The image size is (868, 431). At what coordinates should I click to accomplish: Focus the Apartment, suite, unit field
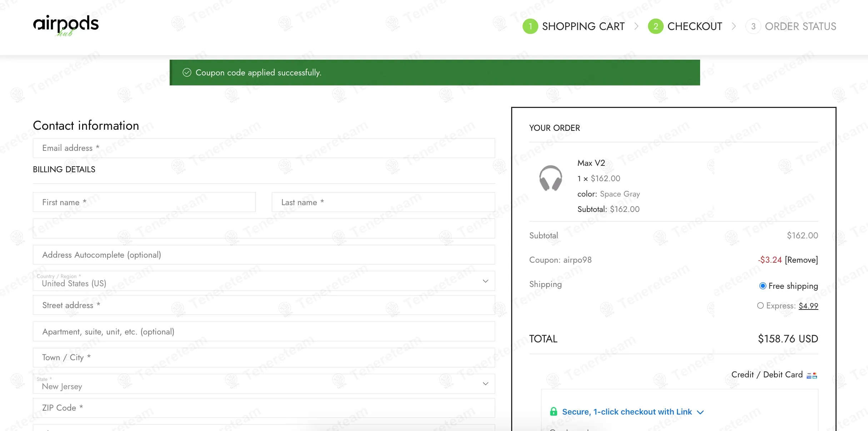click(264, 332)
